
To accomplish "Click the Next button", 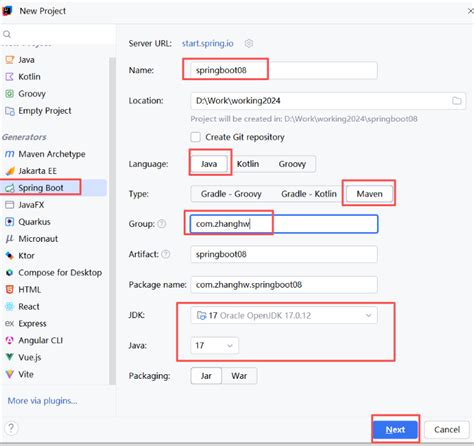I will (395, 430).
